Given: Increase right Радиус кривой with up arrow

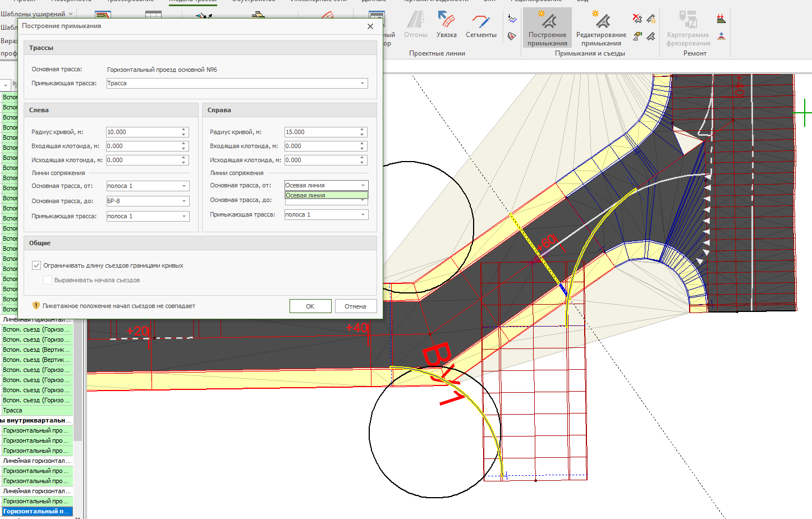Looking at the screenshot, I should coord(362,130).
